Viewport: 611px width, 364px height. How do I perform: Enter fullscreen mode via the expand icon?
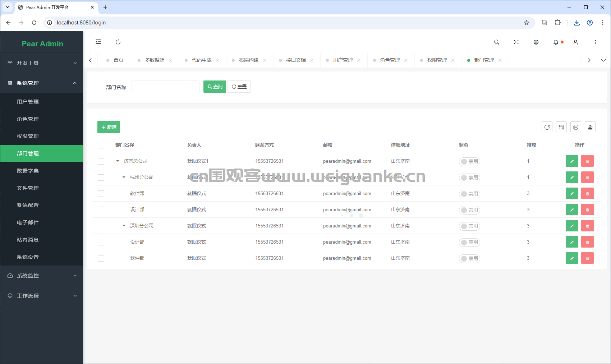click(x=516, y=42)
